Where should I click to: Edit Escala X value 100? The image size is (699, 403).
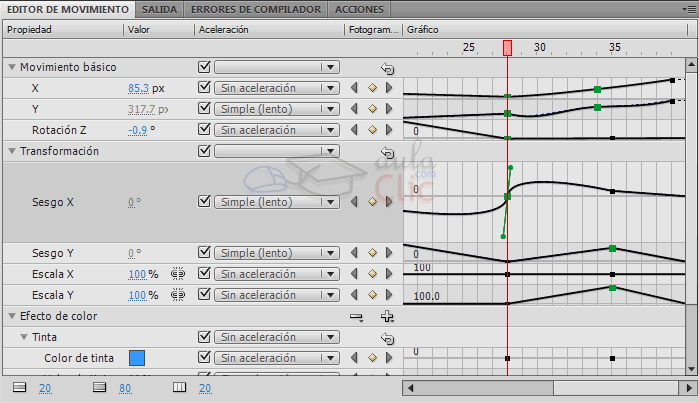tap(137, 274)
